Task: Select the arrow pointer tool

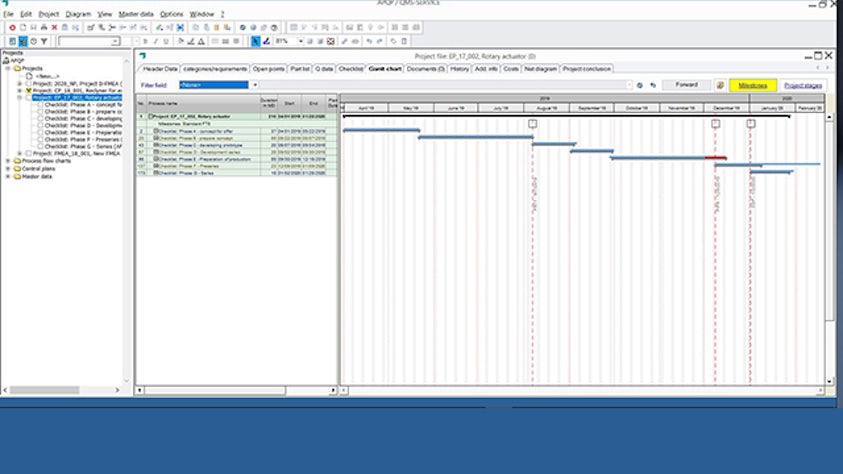Action: click(255, 41)
